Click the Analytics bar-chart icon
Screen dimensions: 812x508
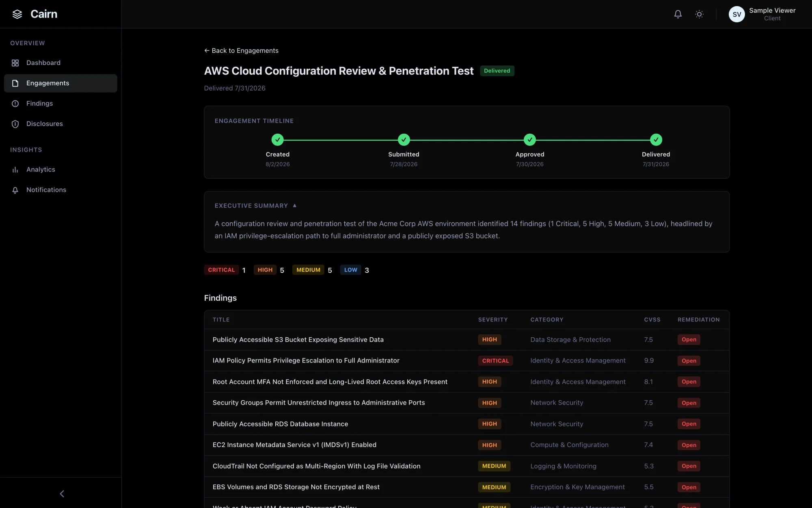(x=15, y=169)
